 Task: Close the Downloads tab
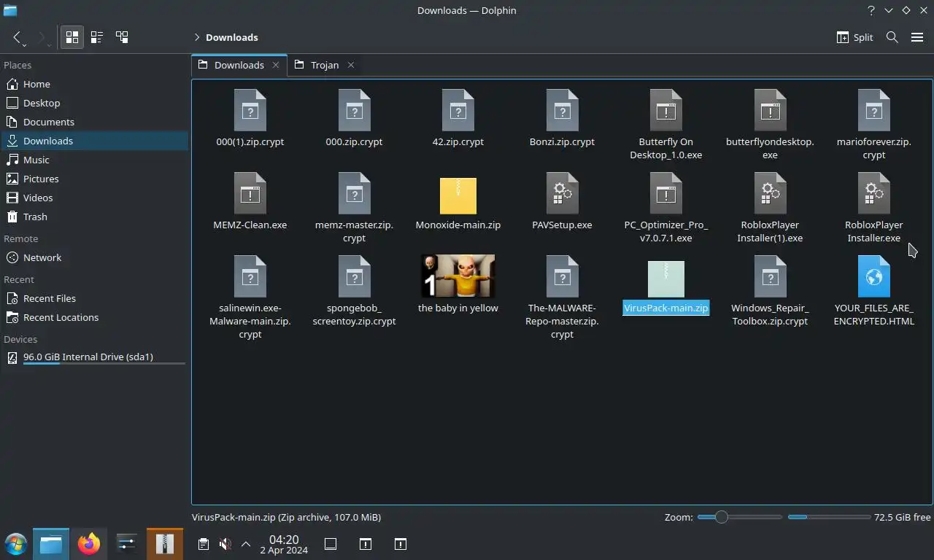pyautogui.click(x=276, y=65)
